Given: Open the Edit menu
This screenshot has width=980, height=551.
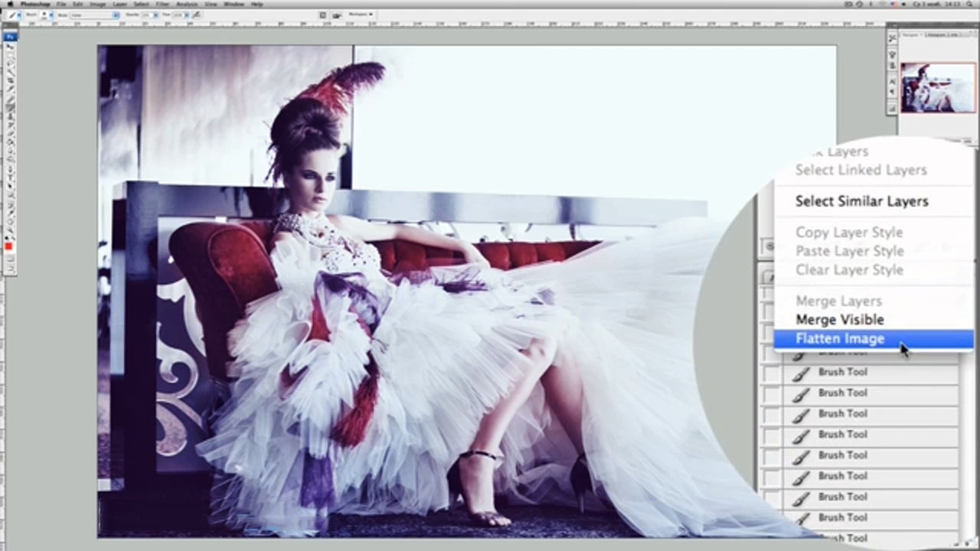Looking at the screenshot, I should pyautogui.click(x=78, y=5).
